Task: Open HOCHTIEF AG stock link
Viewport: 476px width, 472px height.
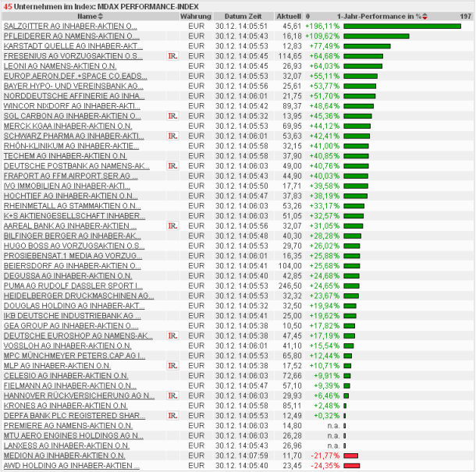Action: (70, 196)
